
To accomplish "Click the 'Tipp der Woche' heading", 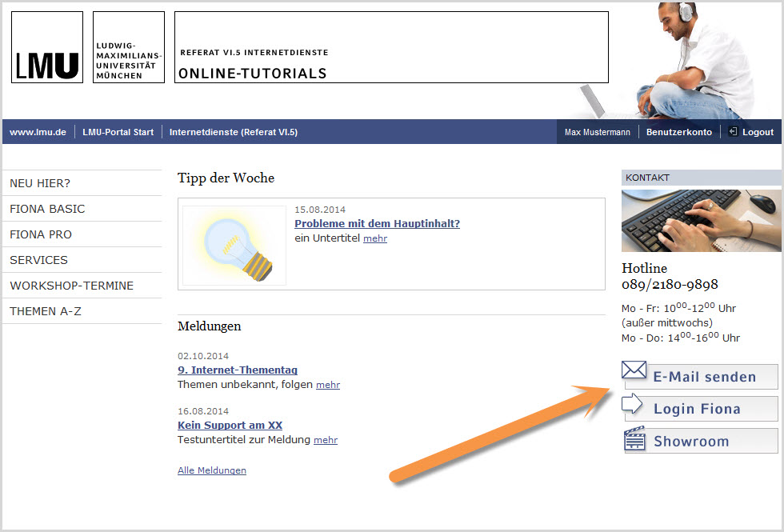I will click(x=226, y=178).
